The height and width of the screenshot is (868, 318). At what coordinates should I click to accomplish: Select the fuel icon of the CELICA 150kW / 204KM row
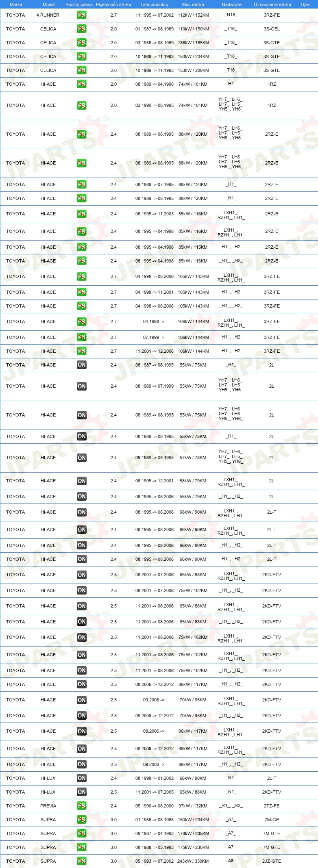click(82, 56)
